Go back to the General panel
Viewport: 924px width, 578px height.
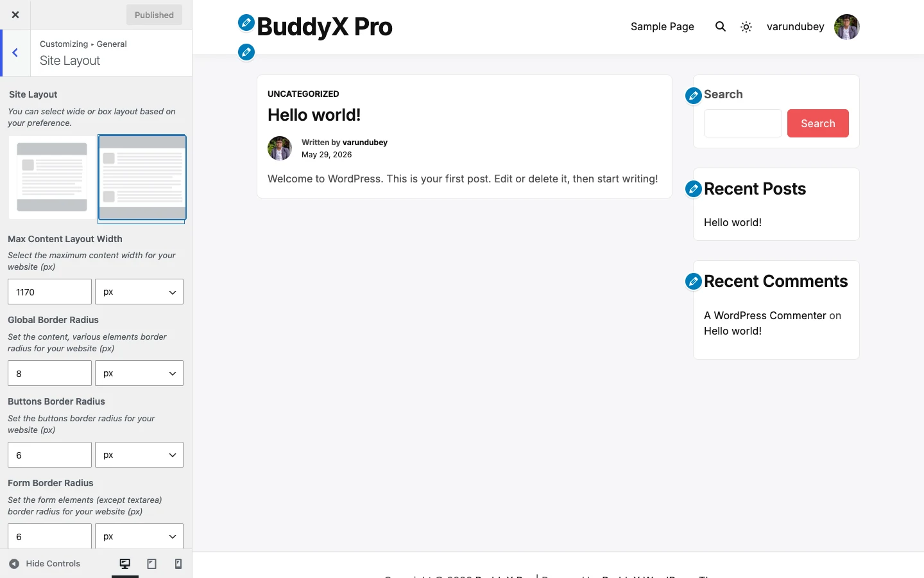pyautogui.click(x=15, y=53)
